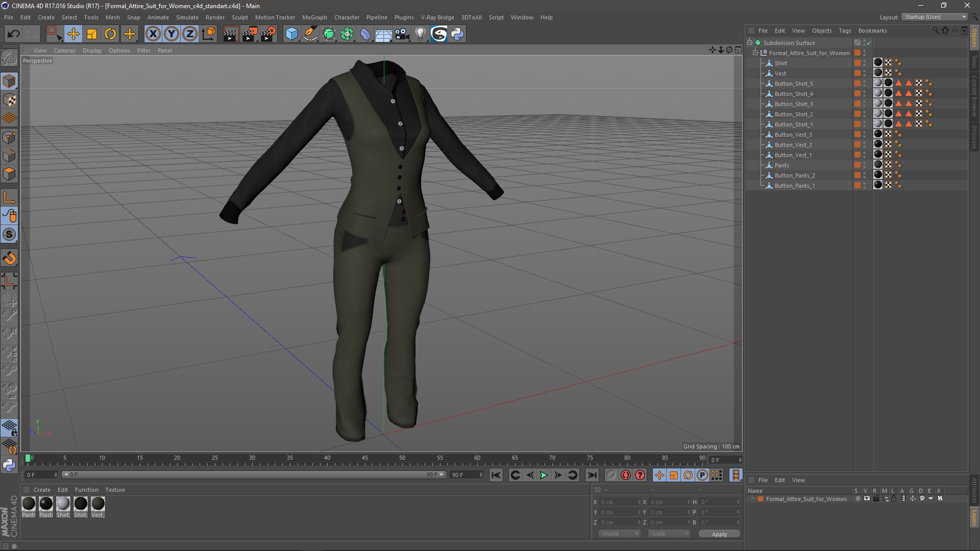This screenshot has height=551, width=980.
Task: Click timeline frame 45 marker
Action: point(364,458)
